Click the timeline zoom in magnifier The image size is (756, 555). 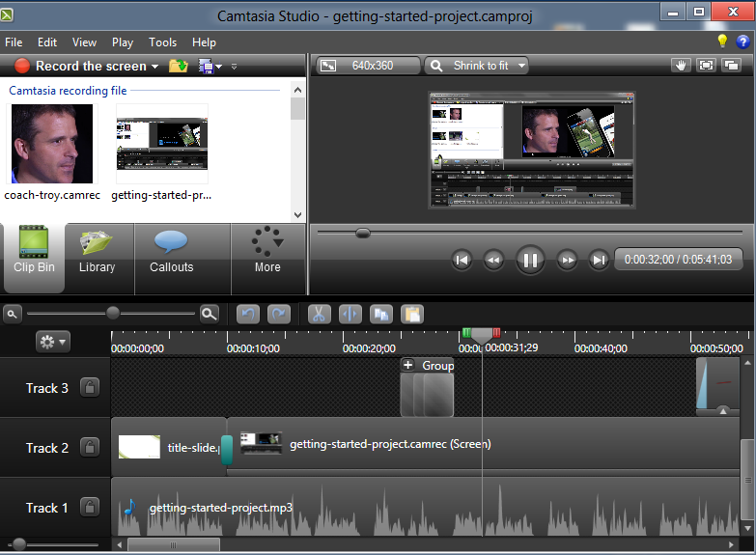point(209,315)
